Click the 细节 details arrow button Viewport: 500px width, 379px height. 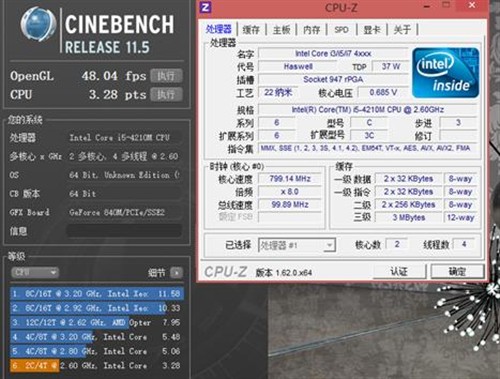point(176,273)
